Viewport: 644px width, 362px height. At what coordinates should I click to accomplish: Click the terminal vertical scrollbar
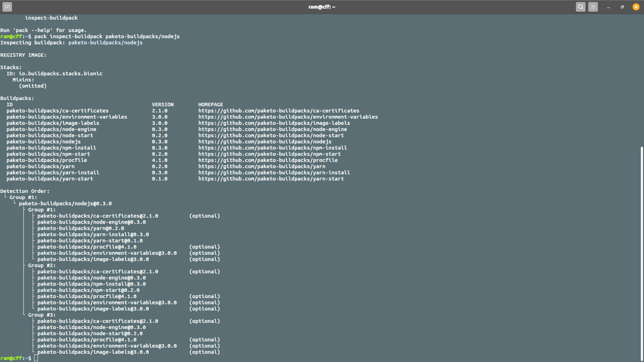coord(642,254)
